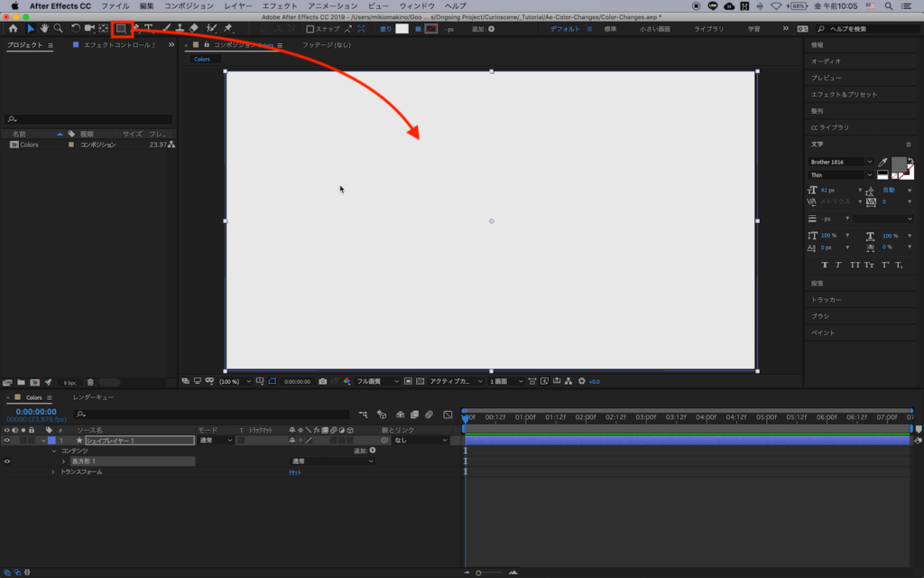The height and width of the screenshot is (578, 924).
Task: Take a snapshot of the composition
Action: point(323,381)
